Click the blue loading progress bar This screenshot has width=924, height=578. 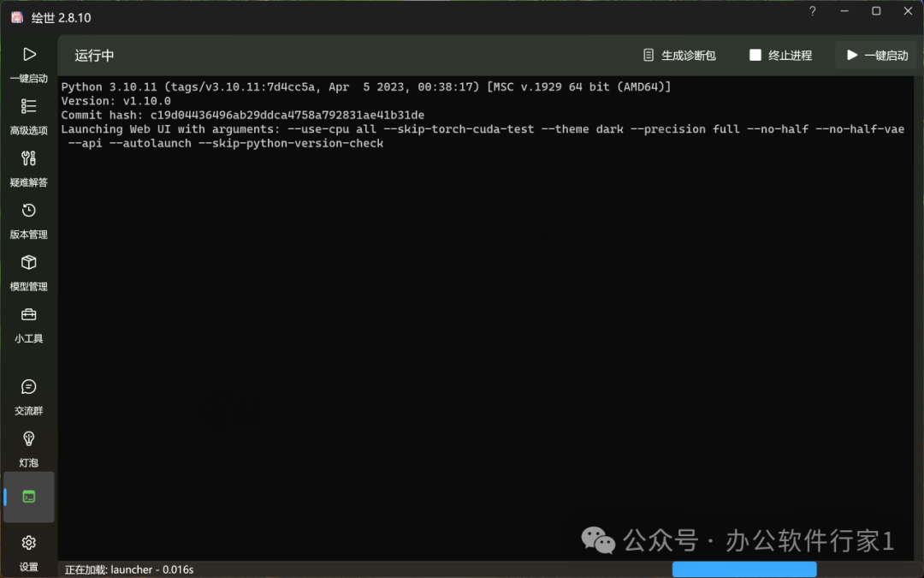(744, 569)
